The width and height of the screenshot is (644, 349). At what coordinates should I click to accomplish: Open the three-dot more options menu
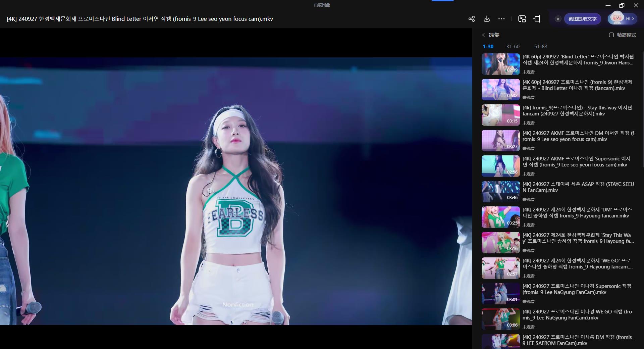click(x=501, y=19)
